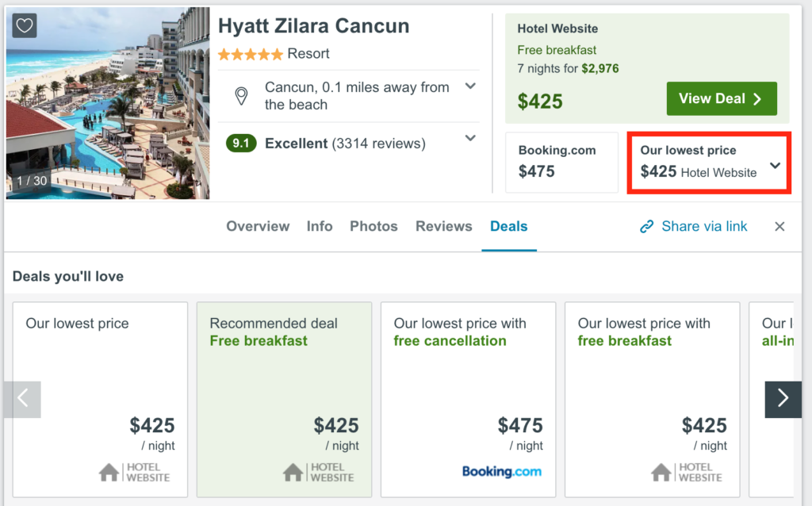812x506 pixels.
Task: Click Share via link
Action: 704,227
